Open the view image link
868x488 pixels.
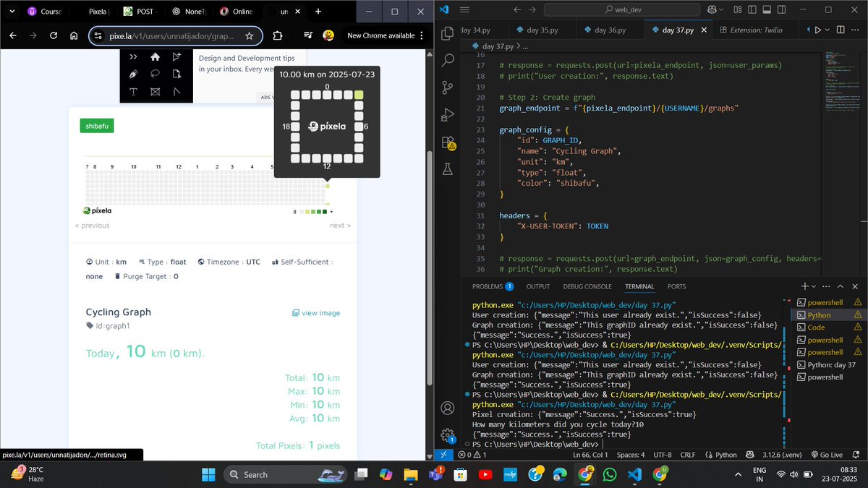tap(316, 313)
